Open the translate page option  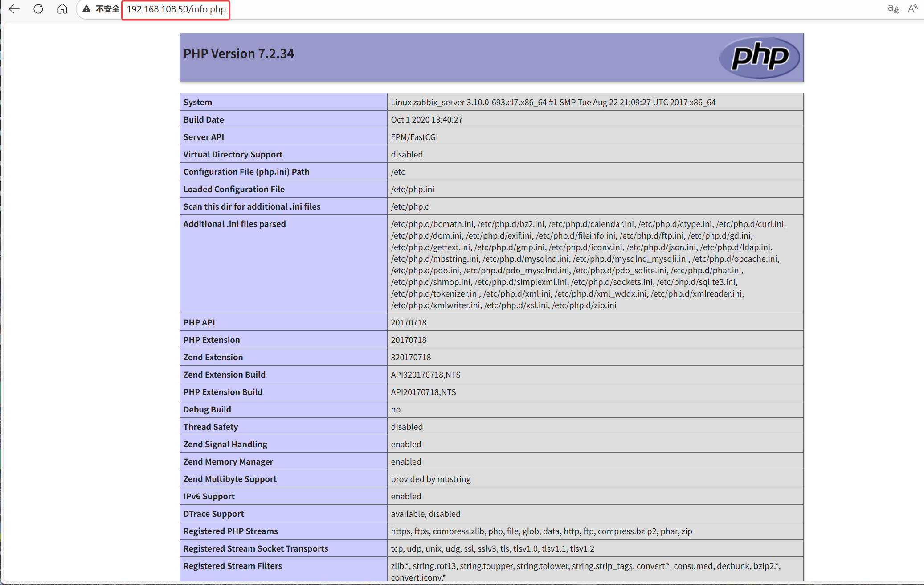(893, 9)
